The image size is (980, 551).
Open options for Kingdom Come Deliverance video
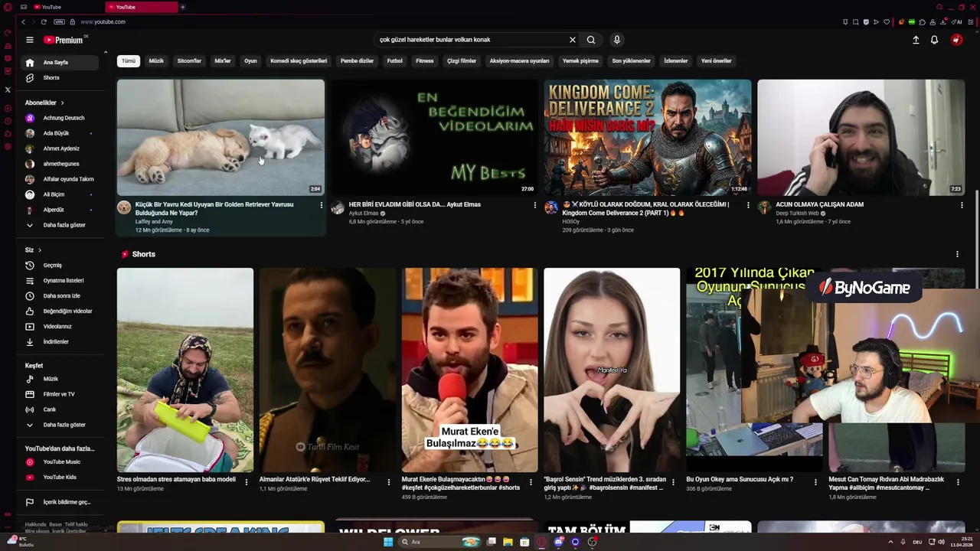pyautogui.click(x=748, y=205)
